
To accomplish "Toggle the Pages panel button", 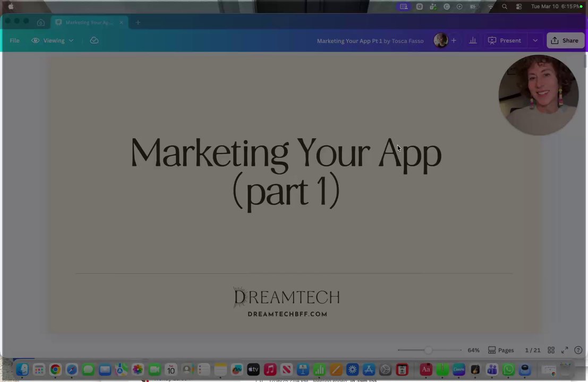I will 501,350.
